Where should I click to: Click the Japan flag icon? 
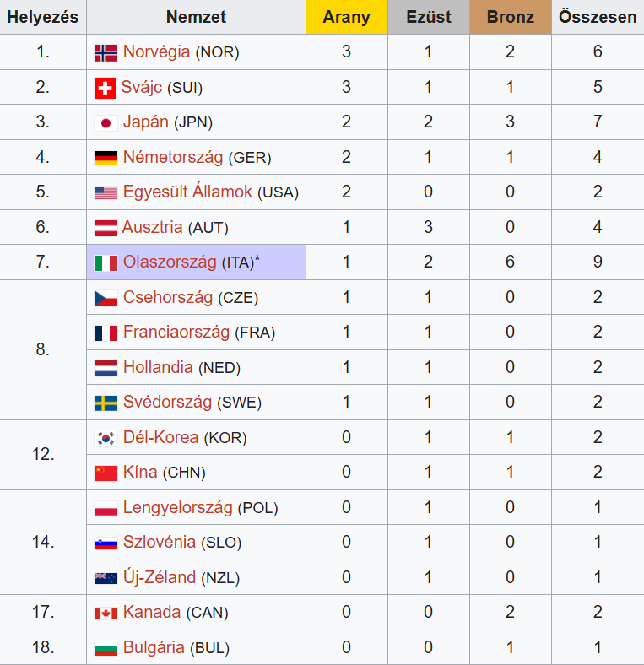106,122
